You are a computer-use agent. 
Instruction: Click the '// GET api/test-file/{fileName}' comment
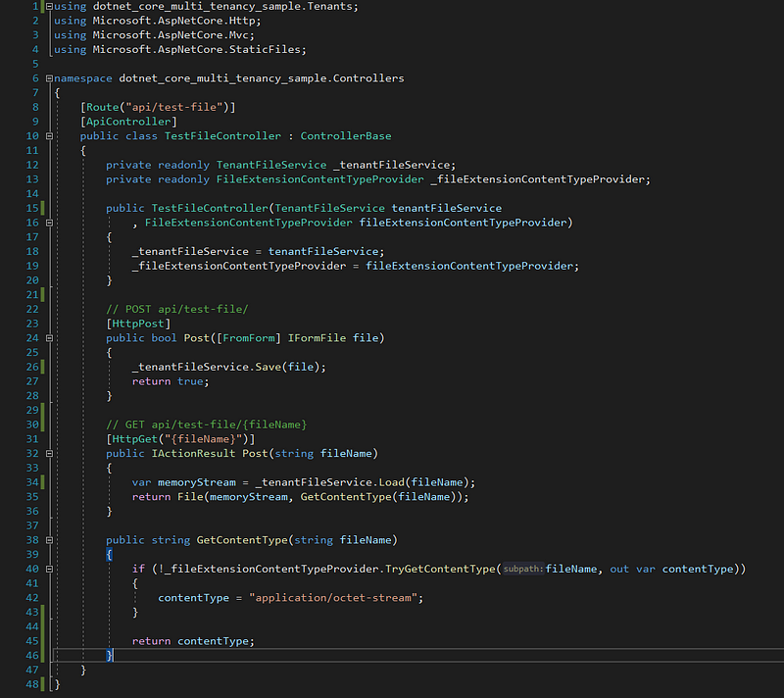pos(207,424)
